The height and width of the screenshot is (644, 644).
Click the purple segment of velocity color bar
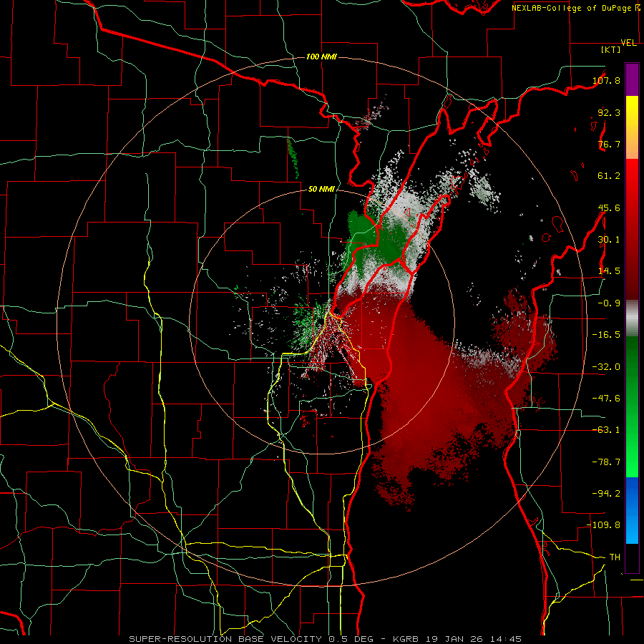(632, 79)
